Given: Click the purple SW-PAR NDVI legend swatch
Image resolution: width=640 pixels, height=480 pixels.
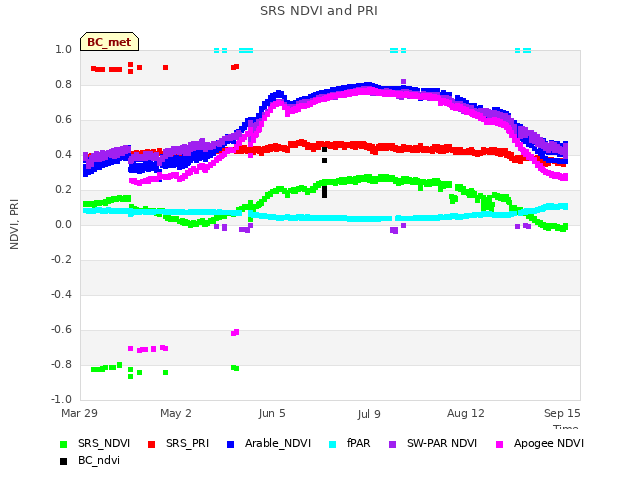Looking at the screenshot, I should point(393,444).
